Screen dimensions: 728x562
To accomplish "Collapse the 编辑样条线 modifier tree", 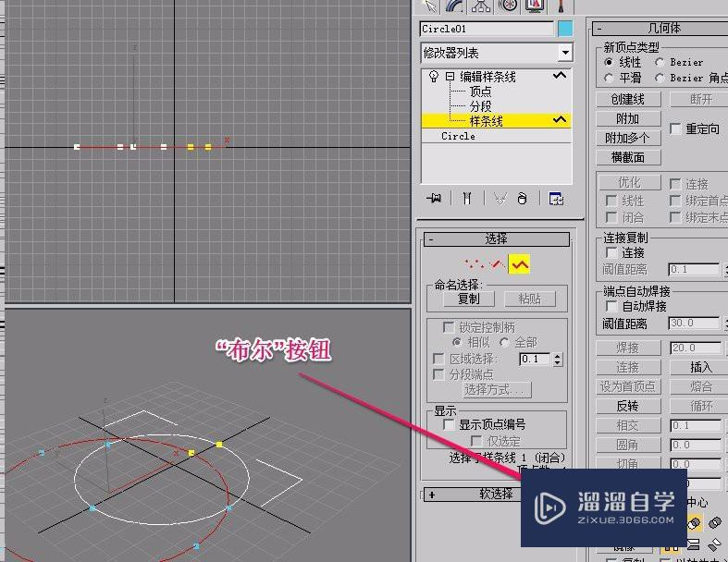I will (x=450, y=77).
